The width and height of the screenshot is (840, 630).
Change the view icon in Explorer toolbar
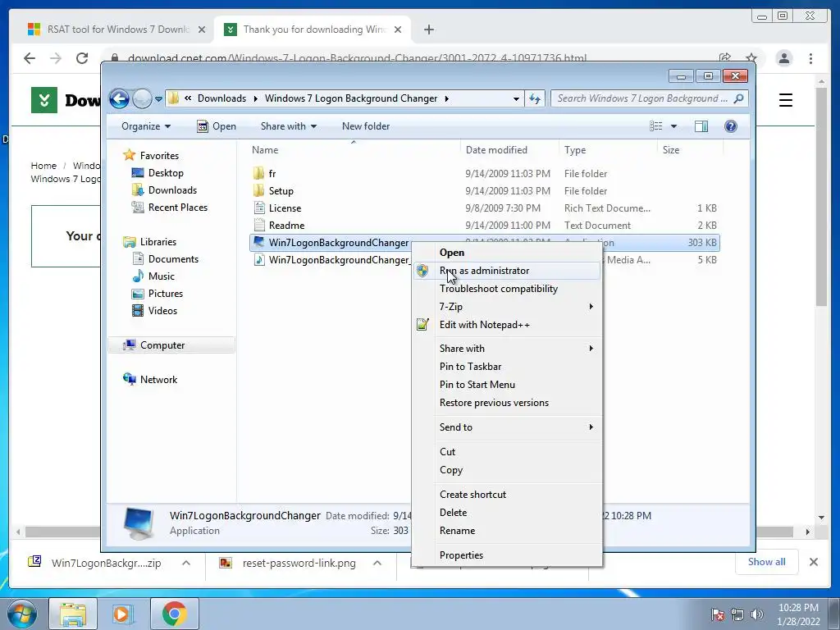655,126
